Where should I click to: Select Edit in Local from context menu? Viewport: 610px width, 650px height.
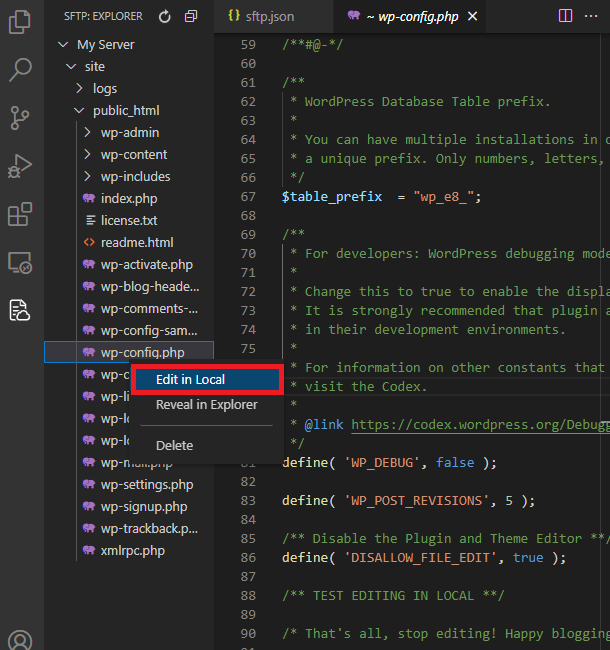pyautogui.click(x=190, y=380)
